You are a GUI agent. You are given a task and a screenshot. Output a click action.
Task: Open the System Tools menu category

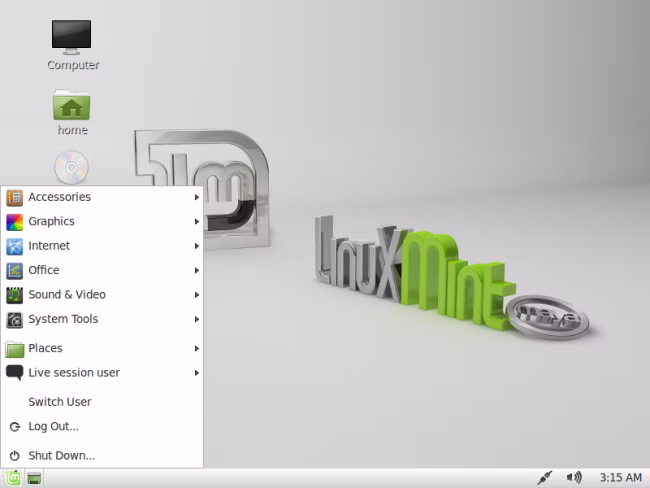(102, 319)
